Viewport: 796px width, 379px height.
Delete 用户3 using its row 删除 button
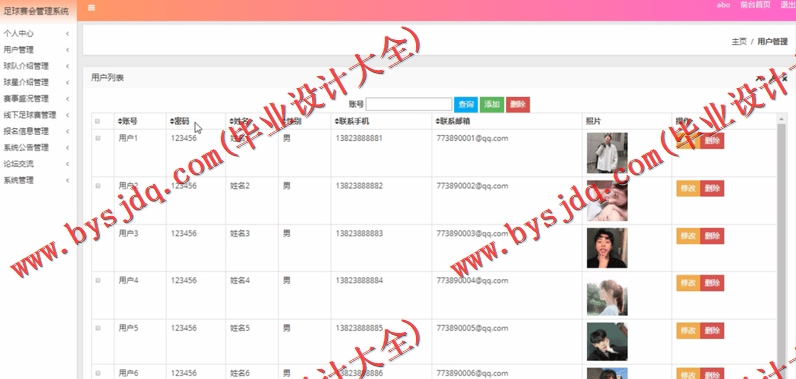click(x=712, y=236)
